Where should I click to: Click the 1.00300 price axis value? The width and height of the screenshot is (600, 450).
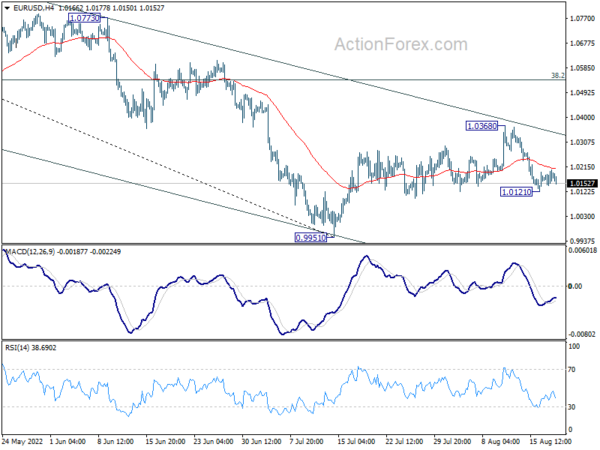582,217
